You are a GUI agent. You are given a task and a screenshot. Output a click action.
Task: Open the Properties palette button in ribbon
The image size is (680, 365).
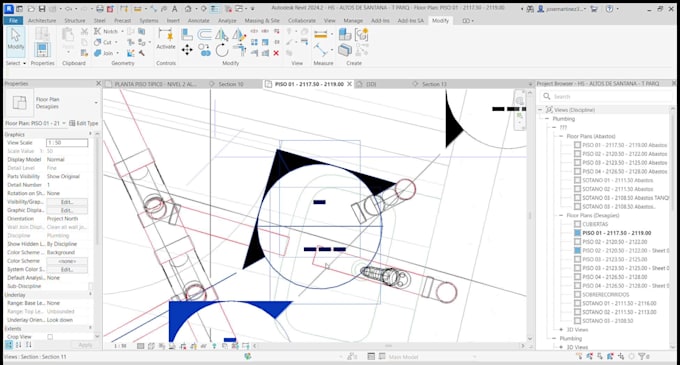coord(42,50)
